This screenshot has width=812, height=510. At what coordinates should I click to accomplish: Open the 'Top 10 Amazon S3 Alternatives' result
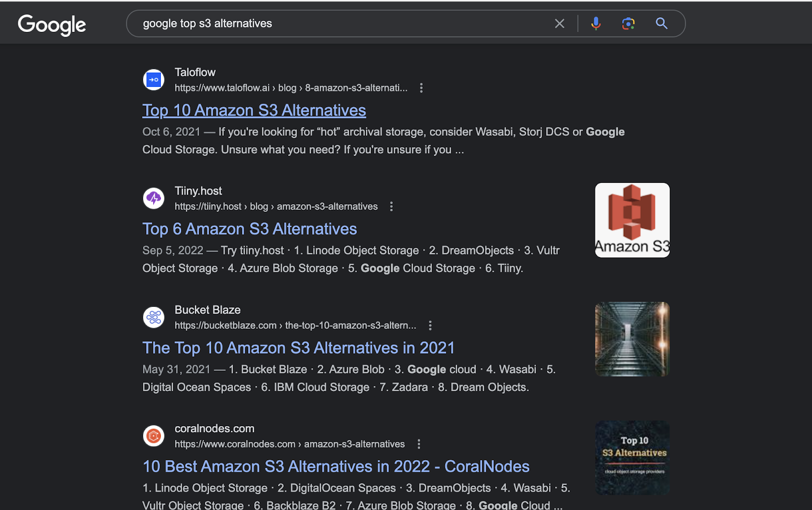[254, 110]
